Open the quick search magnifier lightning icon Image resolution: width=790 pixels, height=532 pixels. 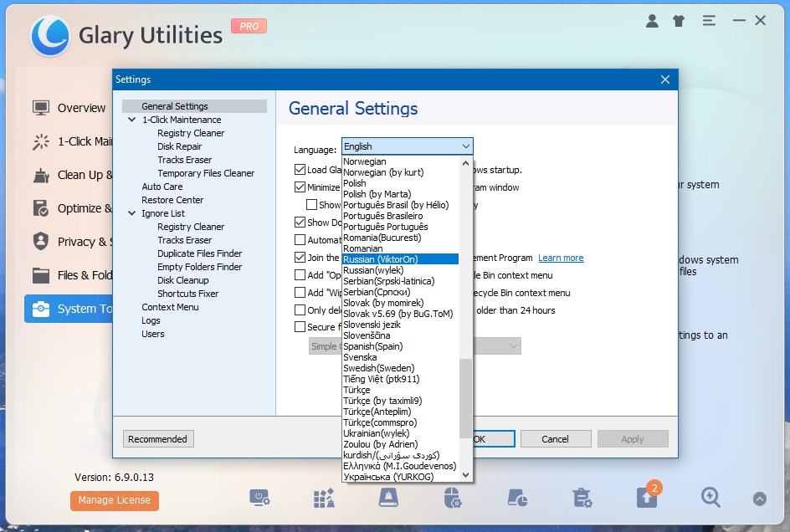(710, 498)
